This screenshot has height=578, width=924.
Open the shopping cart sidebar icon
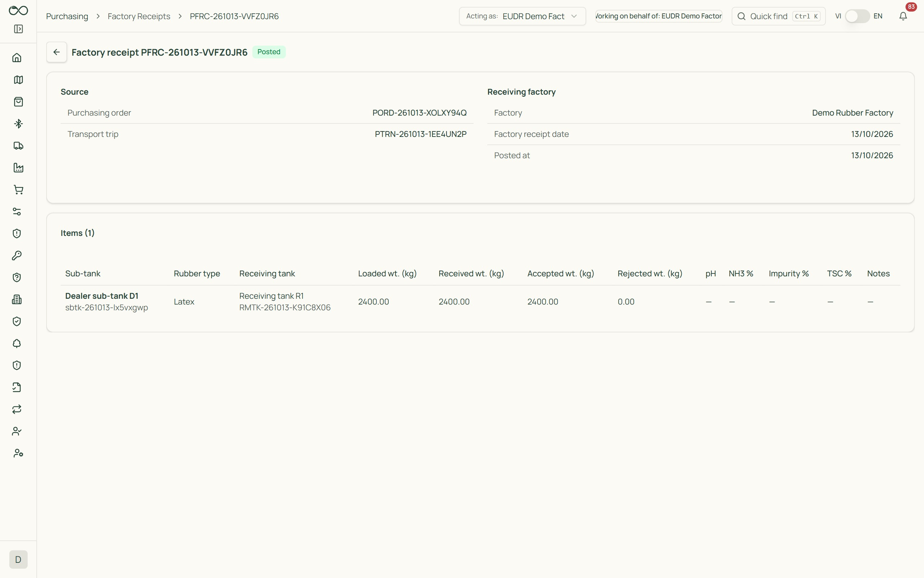pos(18,190)
